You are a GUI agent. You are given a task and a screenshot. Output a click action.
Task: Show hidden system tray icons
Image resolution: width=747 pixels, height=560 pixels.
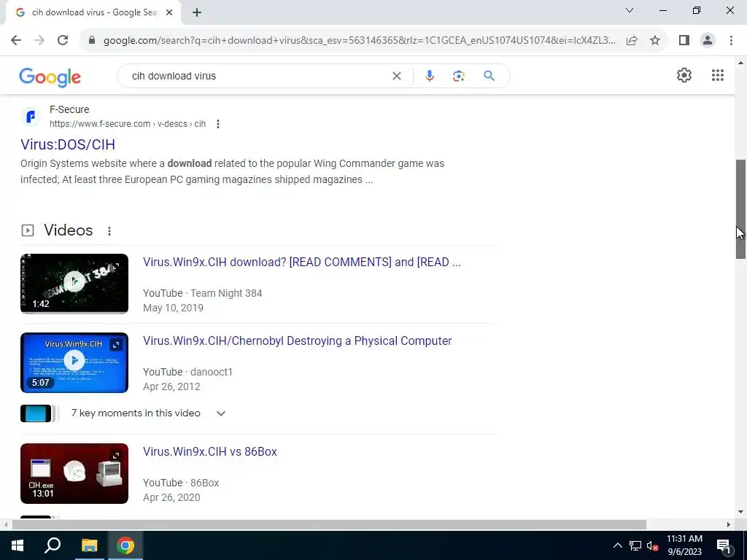tap(617, 545)
